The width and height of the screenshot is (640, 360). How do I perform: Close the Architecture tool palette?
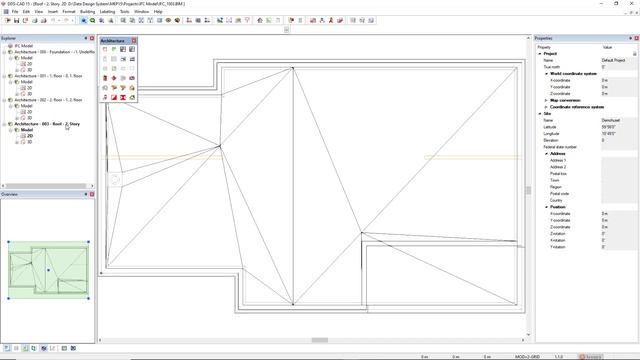[x=134, y=41]
